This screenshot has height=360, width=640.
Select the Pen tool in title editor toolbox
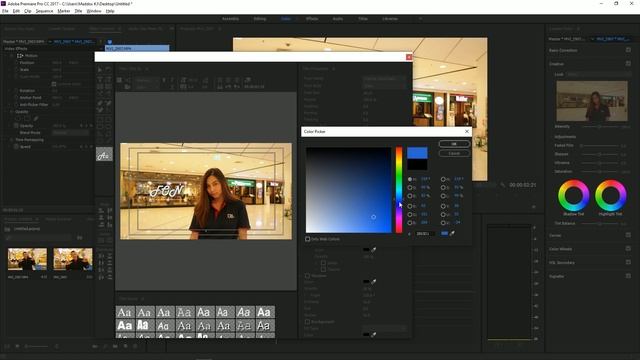(x=100, y=104)
